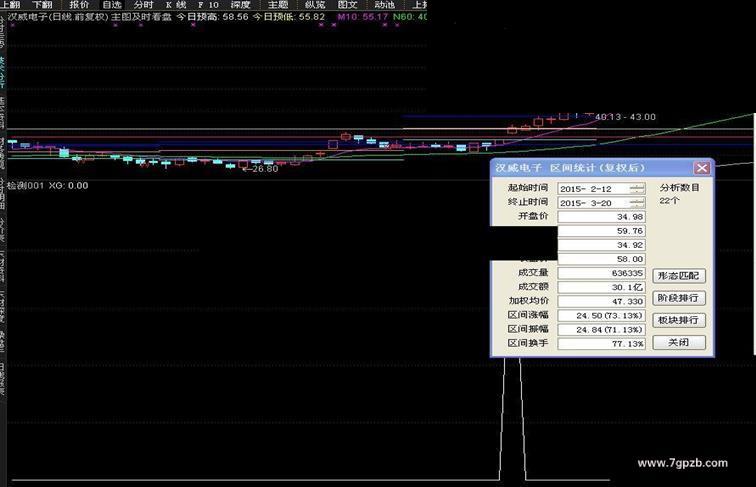The height and width of the screenshot is (487, 756).
Task: Click the 26.80 low price marker
Action: tap(262, 169)
